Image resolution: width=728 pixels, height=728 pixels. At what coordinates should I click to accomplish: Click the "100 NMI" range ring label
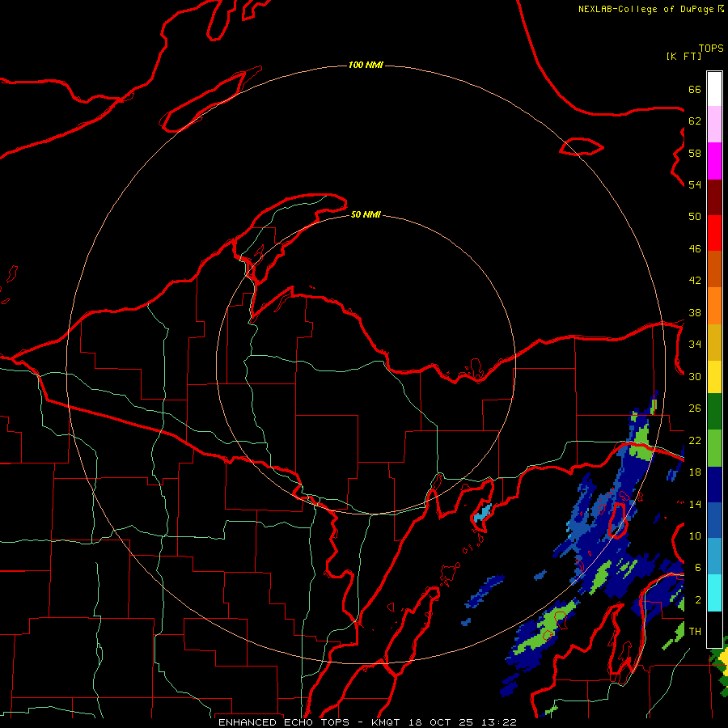point(366,65)
